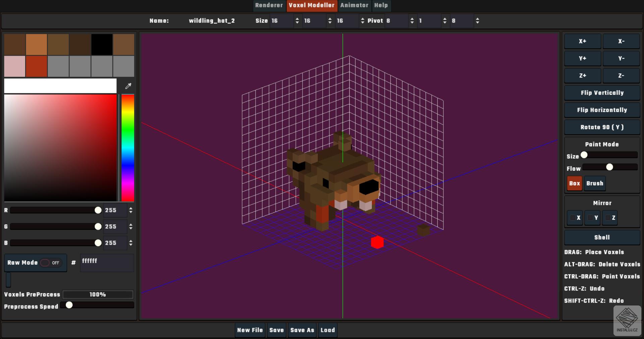
Task: Click the Y- shift button
Action: 621,58
